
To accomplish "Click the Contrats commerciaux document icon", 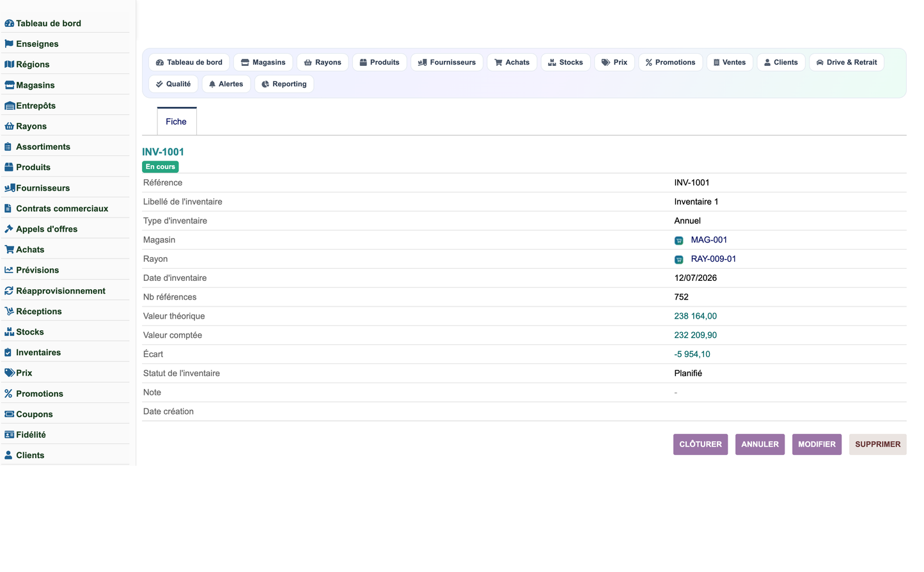I will click(x=8, y=209).
